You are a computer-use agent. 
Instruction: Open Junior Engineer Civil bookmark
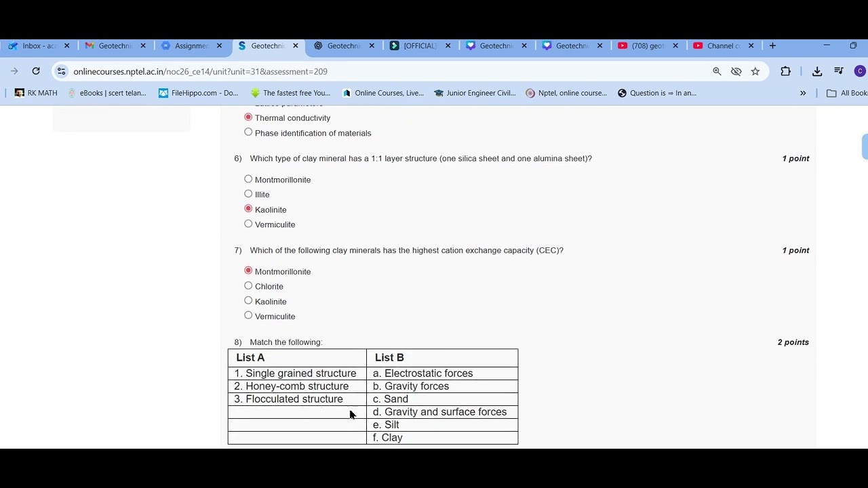[475, 93]
